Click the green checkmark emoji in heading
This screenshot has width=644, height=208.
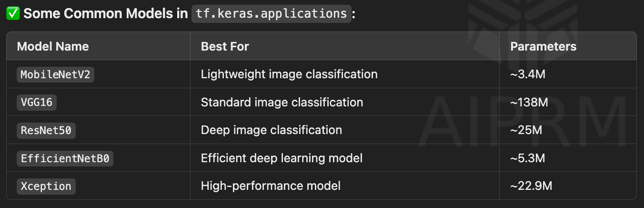pos(13,13)
